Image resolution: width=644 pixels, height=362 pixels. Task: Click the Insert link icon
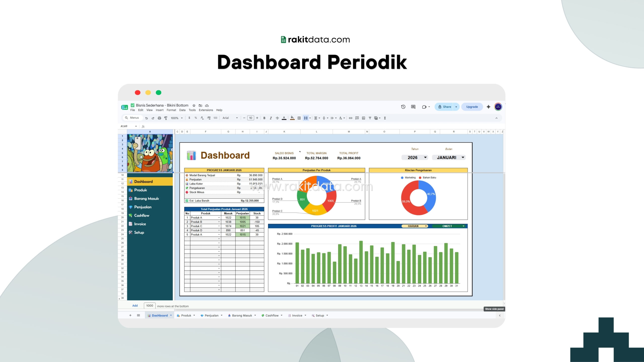click(350, 118)
